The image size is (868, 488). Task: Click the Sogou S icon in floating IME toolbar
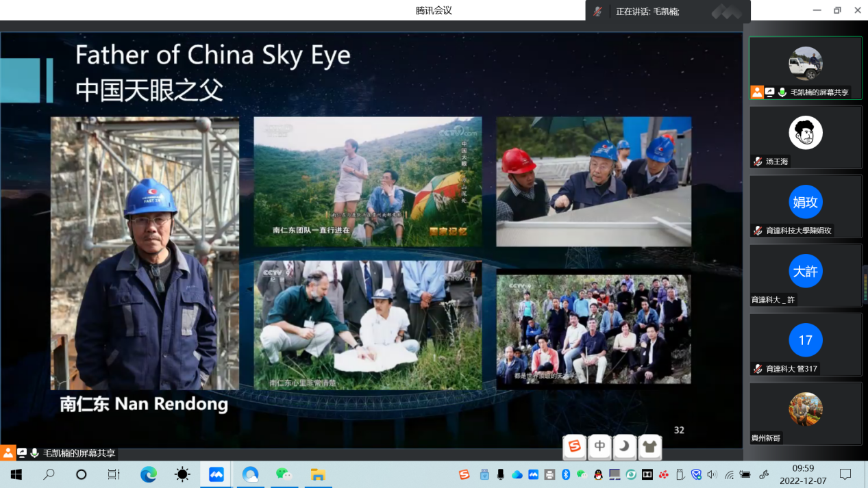(575, 447)
